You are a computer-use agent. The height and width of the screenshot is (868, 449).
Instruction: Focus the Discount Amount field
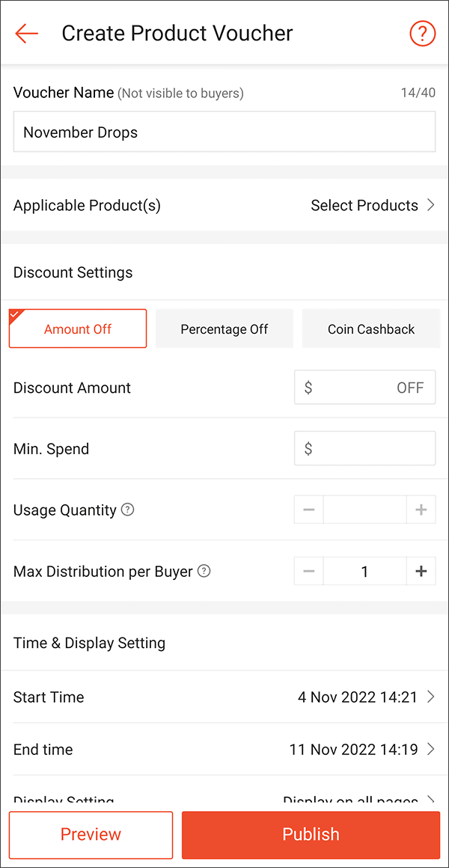(x=364, y=388)
